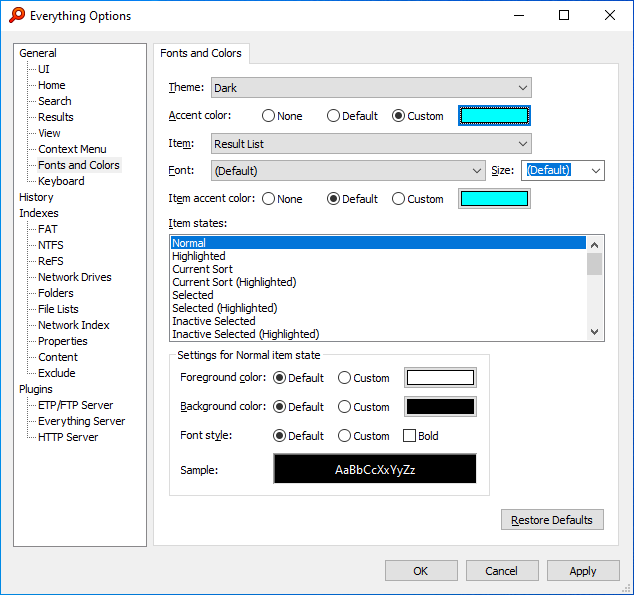
Task: Open the Folders index page
Action: 56,293
